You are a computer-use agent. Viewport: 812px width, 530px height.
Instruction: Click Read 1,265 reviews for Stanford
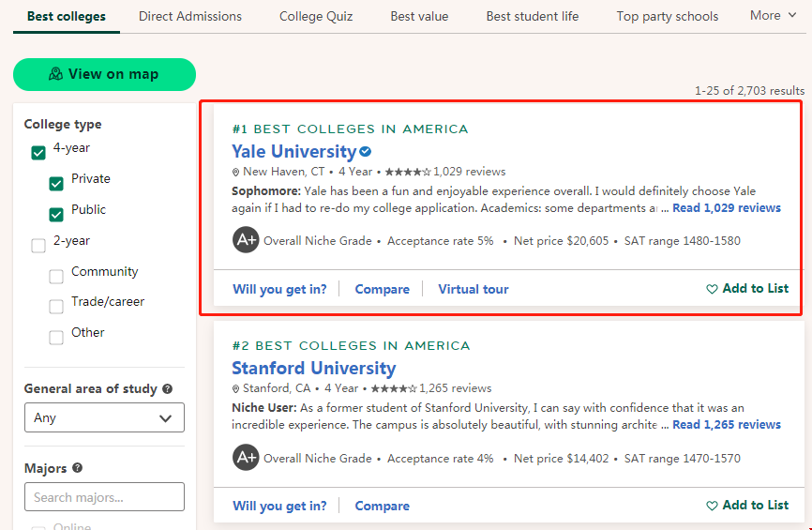[727, 424]
